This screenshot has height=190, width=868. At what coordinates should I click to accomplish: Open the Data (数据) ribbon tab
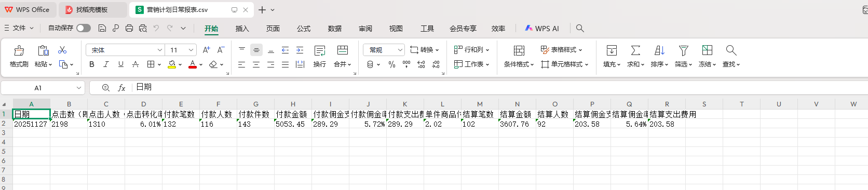[x=335, y=29]
